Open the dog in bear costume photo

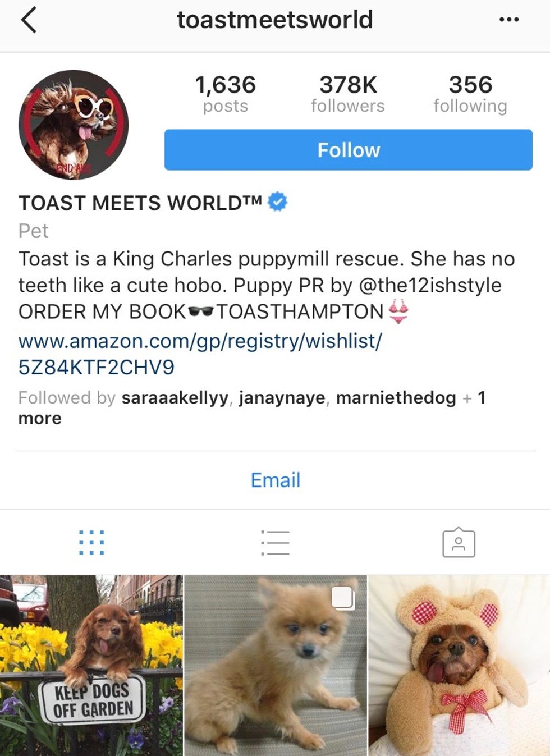[x=459, y=666]
